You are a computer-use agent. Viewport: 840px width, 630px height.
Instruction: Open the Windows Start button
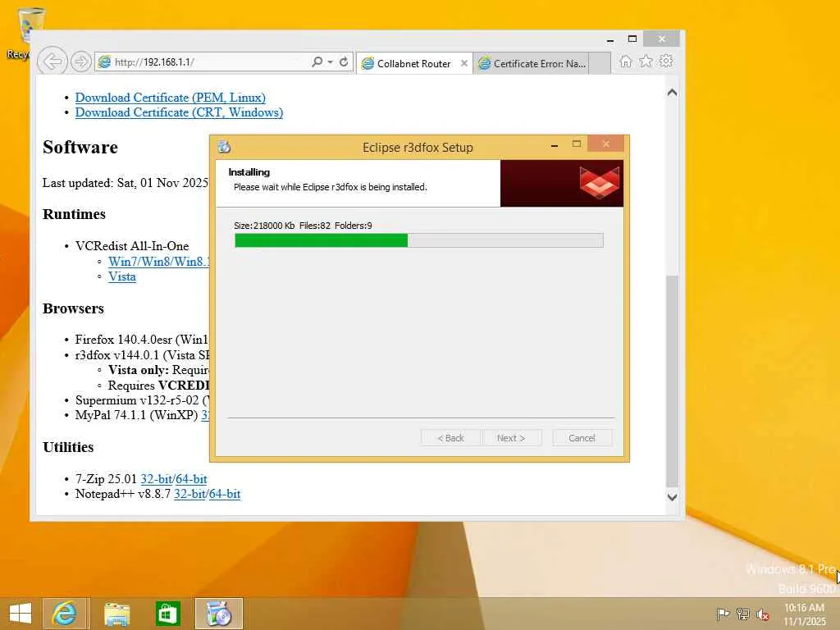point(21,614)
